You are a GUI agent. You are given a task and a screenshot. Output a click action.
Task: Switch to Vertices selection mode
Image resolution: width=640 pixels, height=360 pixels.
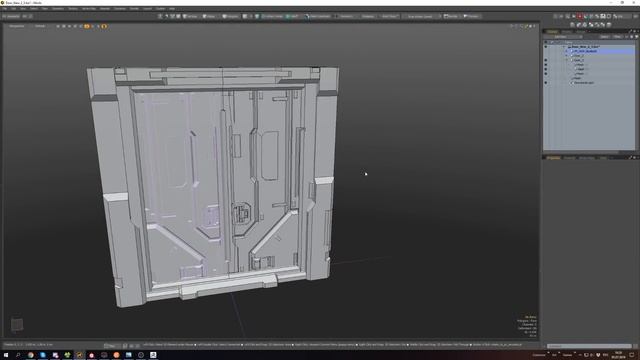[x=191, y=16]
